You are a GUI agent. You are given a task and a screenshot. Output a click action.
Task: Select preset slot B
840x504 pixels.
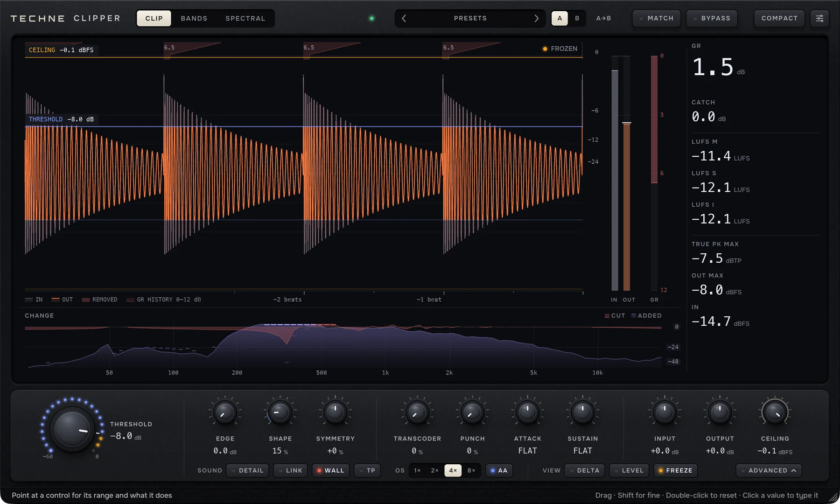click(x=577, y=18)
